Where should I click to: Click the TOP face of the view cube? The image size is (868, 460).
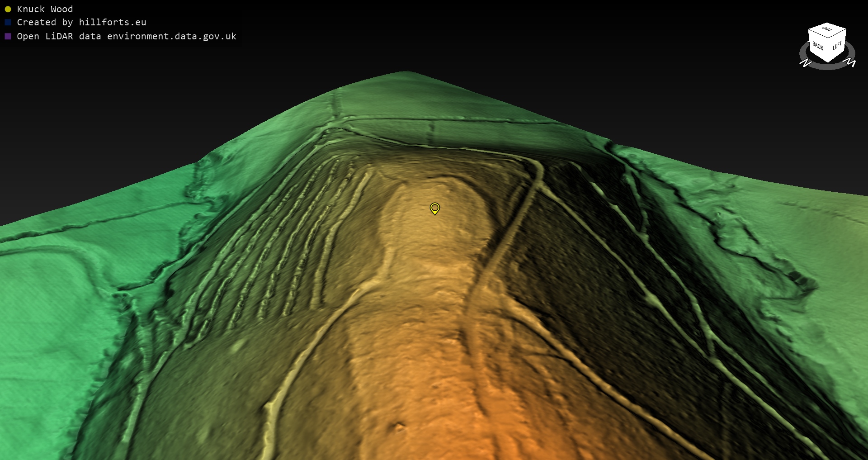tap(827, 30)
